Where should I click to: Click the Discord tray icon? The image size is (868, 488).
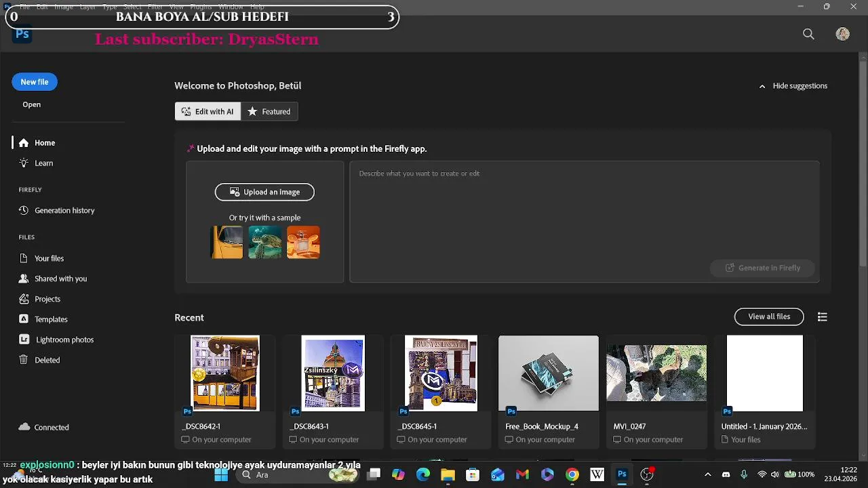726,475
